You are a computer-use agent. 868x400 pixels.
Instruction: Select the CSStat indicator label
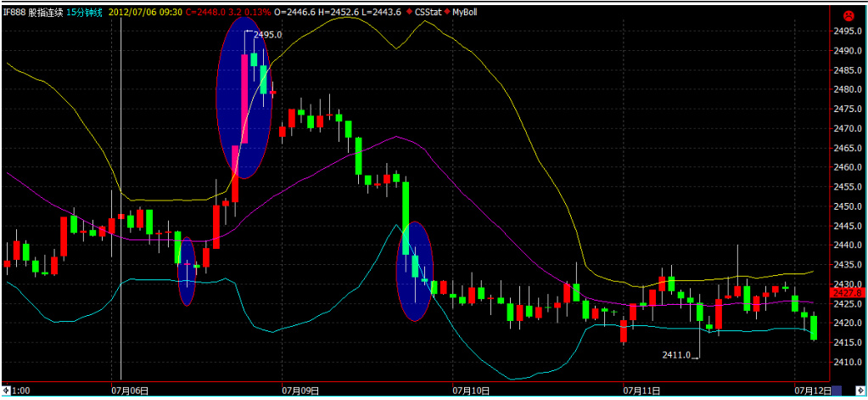pos(428,13)
